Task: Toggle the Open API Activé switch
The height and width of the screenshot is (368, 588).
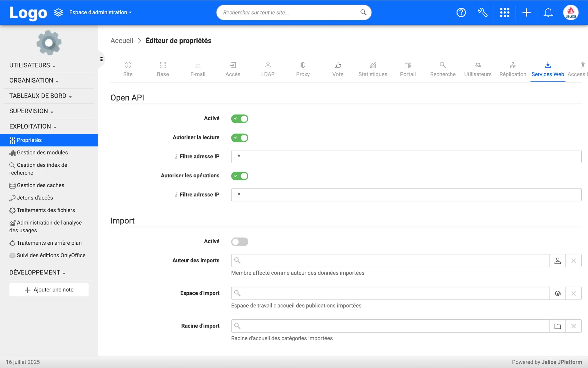Action: 239,118
